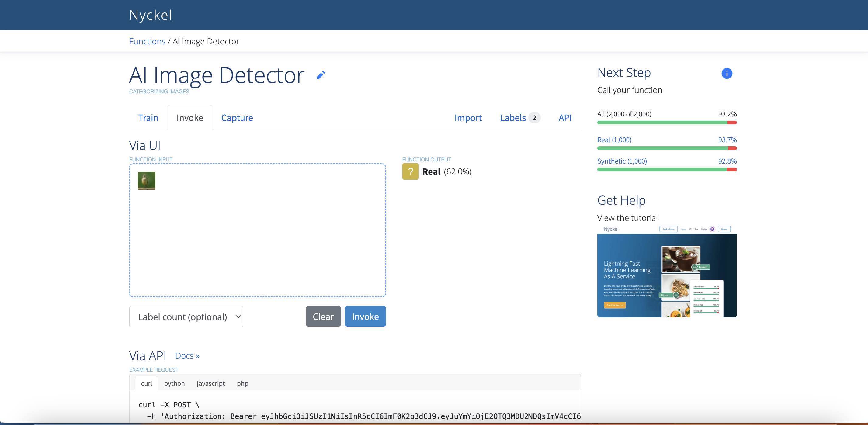Show the javascript code example
The height and width of the screenshot is (425, 868).
tap(210, 383)
